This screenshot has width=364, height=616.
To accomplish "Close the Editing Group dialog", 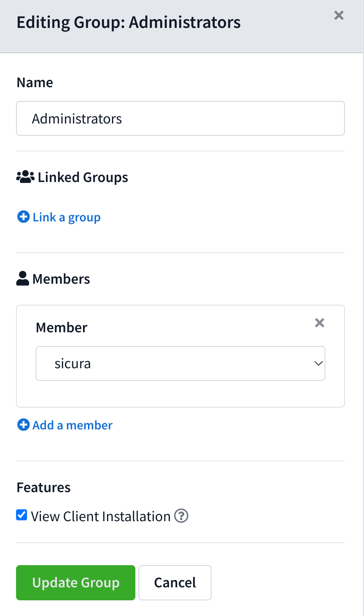I will [x=339, y=15].
